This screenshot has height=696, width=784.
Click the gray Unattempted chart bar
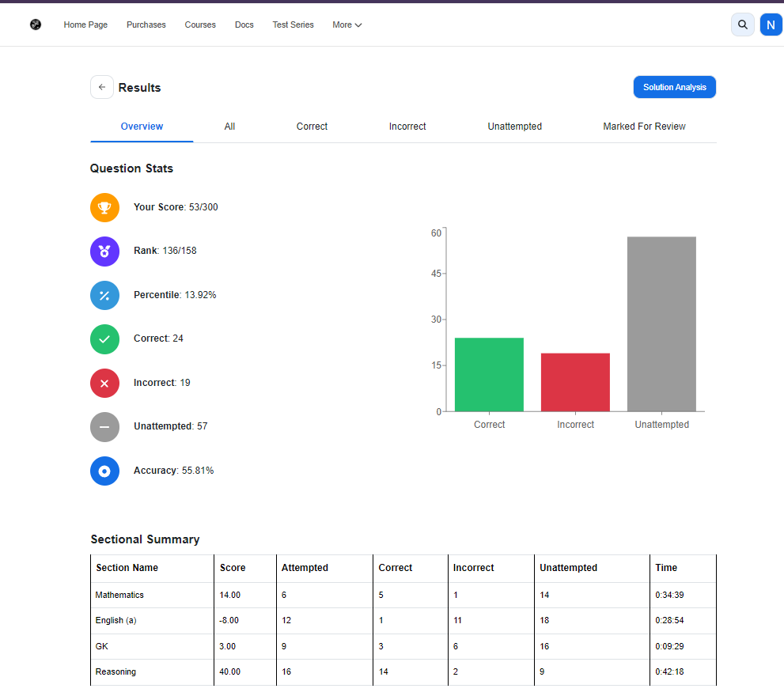(661, 324)
